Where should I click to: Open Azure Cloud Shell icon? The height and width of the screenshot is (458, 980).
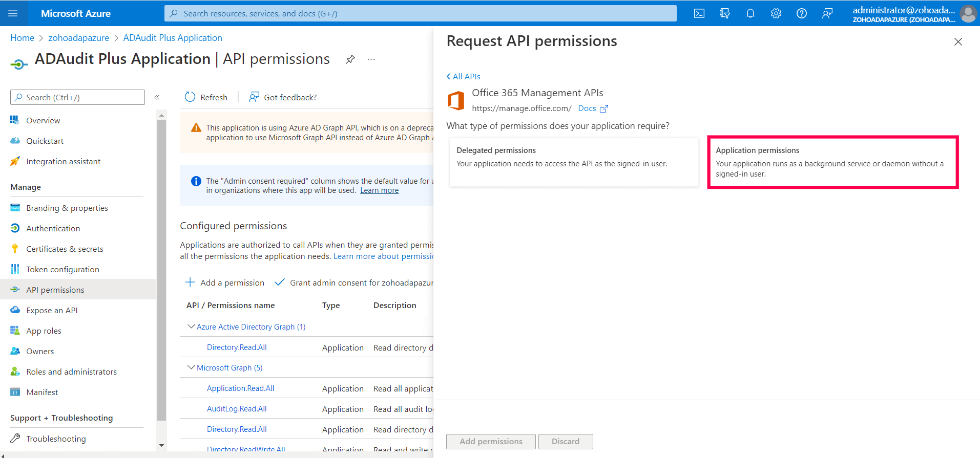(x=699, y=14)
